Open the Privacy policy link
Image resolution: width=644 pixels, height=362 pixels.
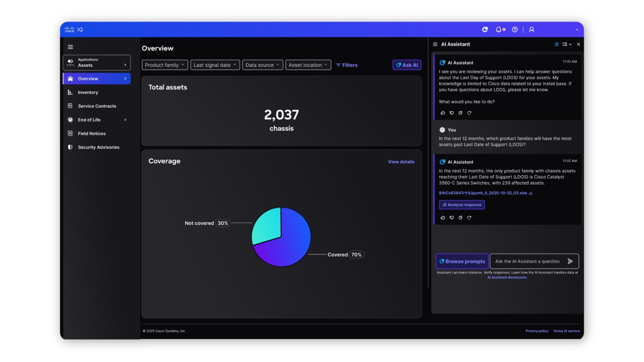pos(537,331)
